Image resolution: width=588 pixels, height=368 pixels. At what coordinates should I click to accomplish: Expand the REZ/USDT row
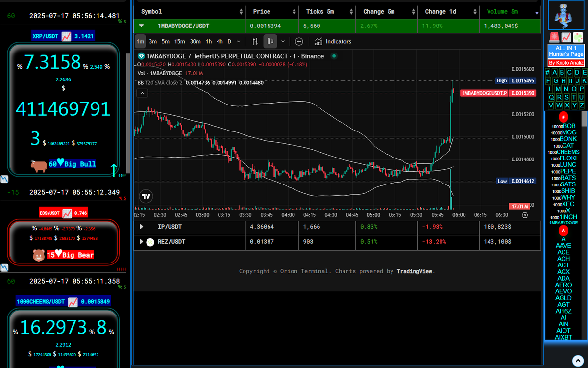[142, 242]
